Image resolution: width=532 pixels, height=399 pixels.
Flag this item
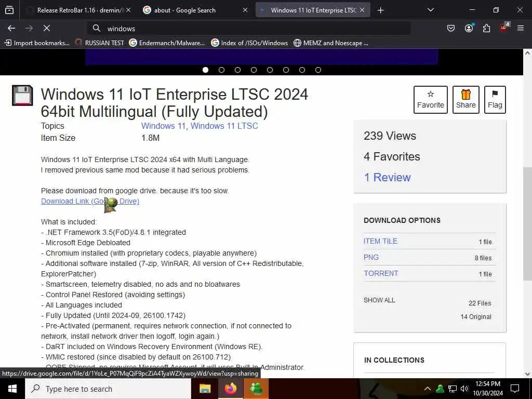click(495, 100)
